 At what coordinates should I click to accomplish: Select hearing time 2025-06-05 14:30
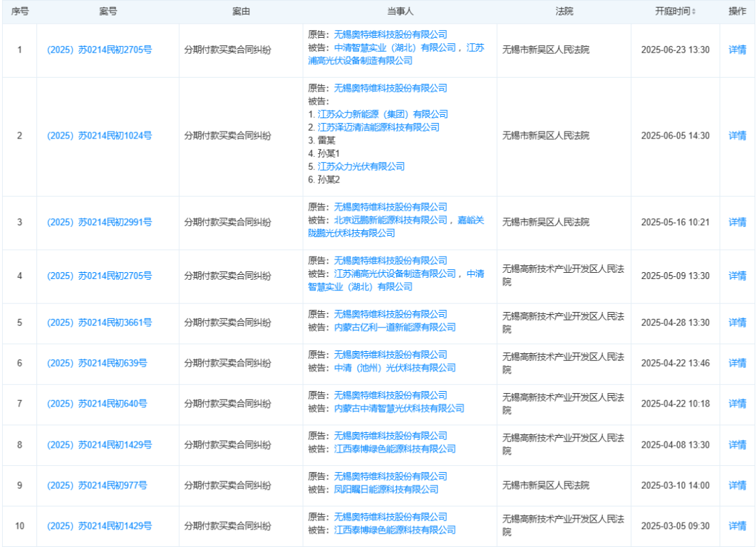(675, 136)
